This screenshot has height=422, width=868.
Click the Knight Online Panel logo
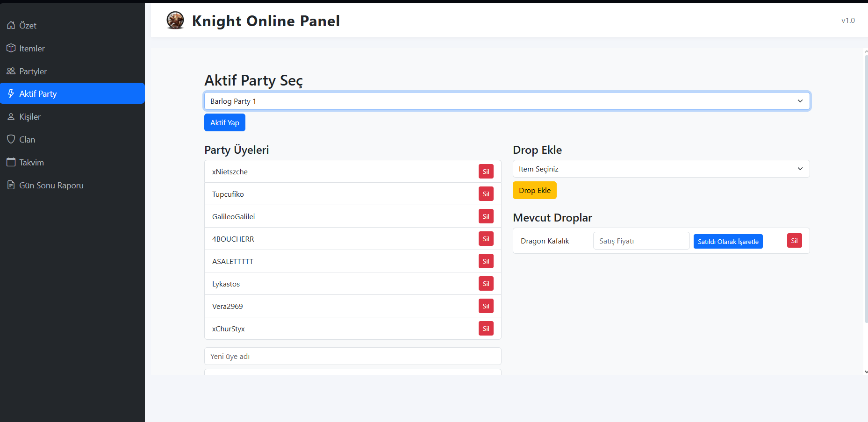click(x=175, y=21)
